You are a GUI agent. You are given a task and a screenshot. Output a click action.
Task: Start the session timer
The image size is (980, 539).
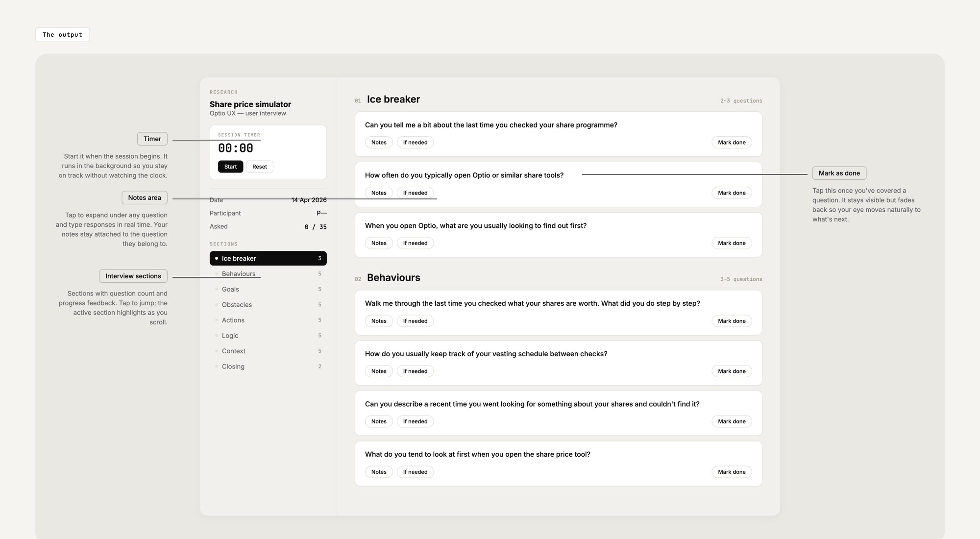[230, 167]
